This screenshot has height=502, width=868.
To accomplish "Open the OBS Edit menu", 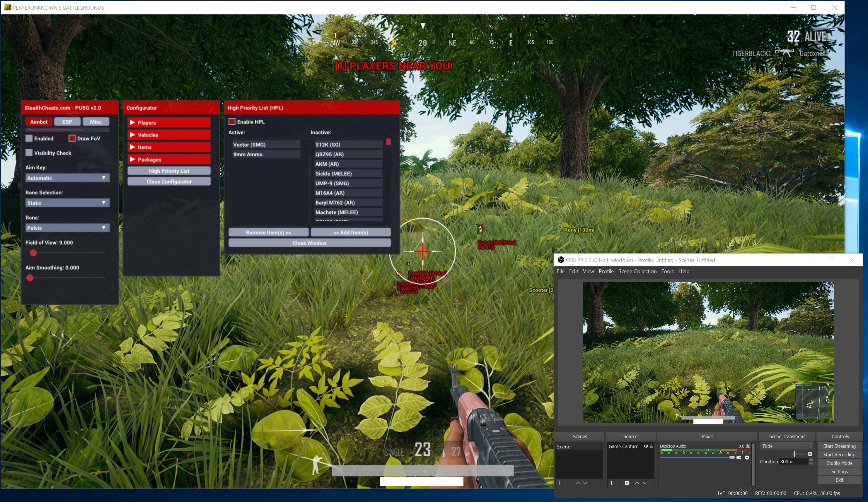I will pos(574,271).
